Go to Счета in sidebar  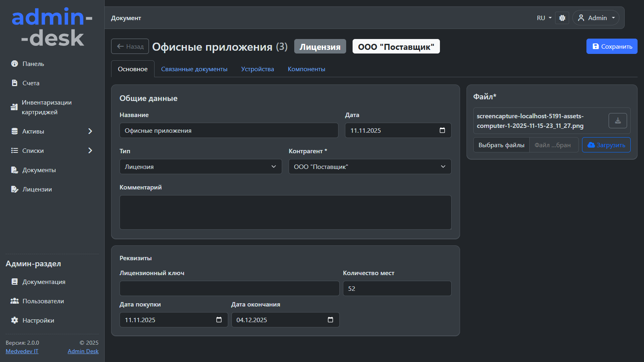tap(31, 83)
